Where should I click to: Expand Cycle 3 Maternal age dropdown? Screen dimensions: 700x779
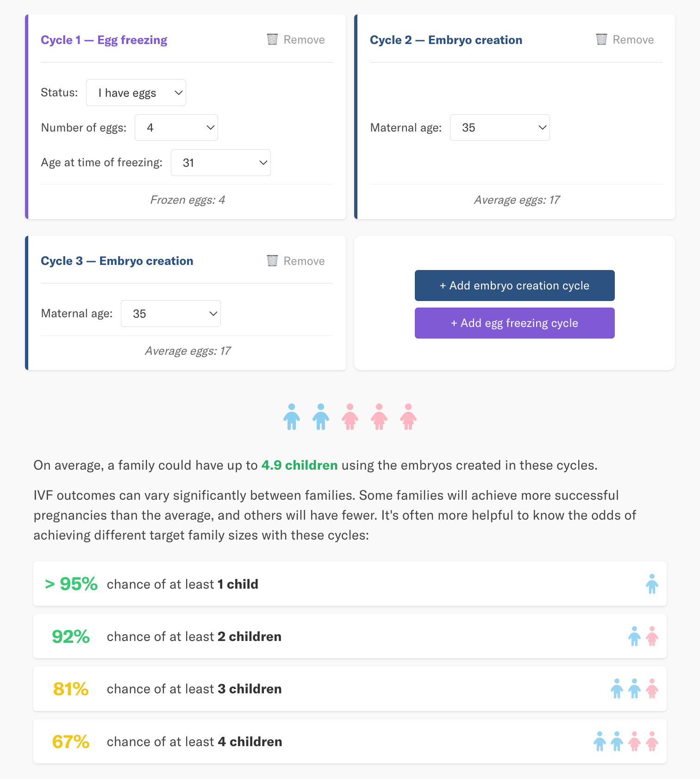pos(171,314)
